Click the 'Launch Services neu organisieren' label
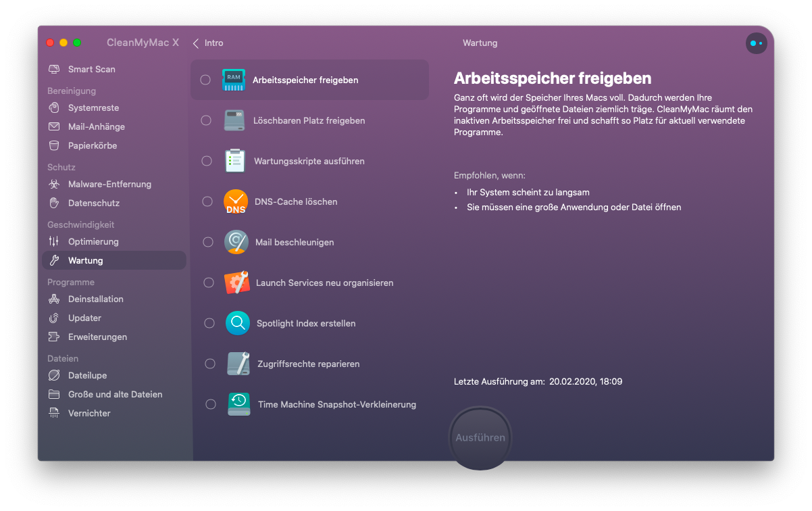This screenshot has height=511, width=812. pyautogui.click(x=325, y=283)
